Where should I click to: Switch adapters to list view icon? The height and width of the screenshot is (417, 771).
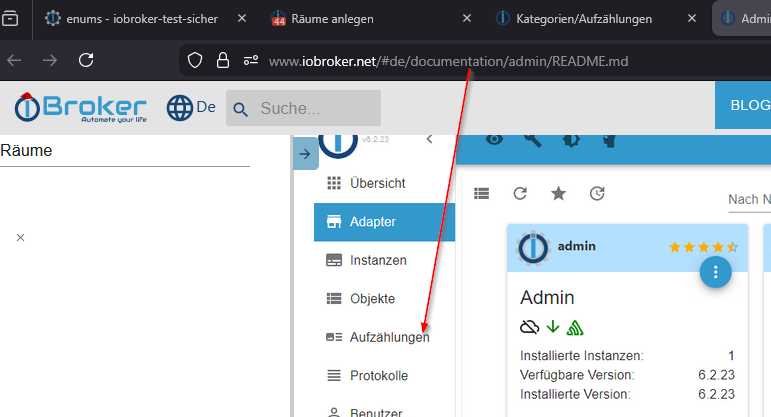pos(481,194)
